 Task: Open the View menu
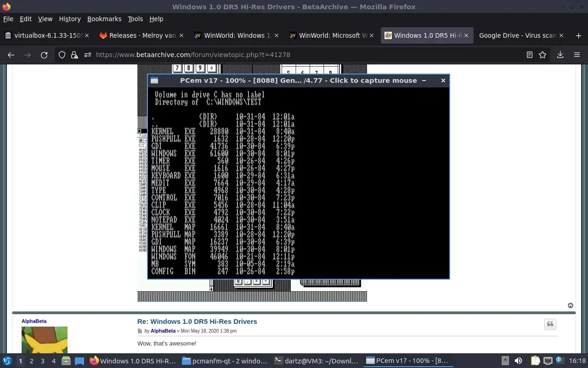(x=45, y=19)
